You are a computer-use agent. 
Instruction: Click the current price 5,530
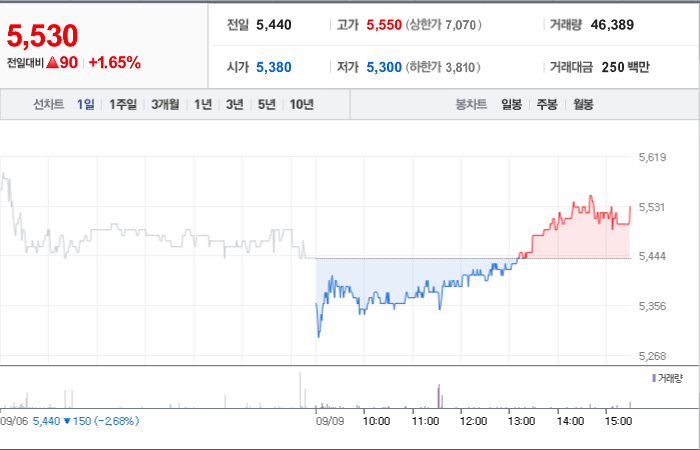[42, 36]
